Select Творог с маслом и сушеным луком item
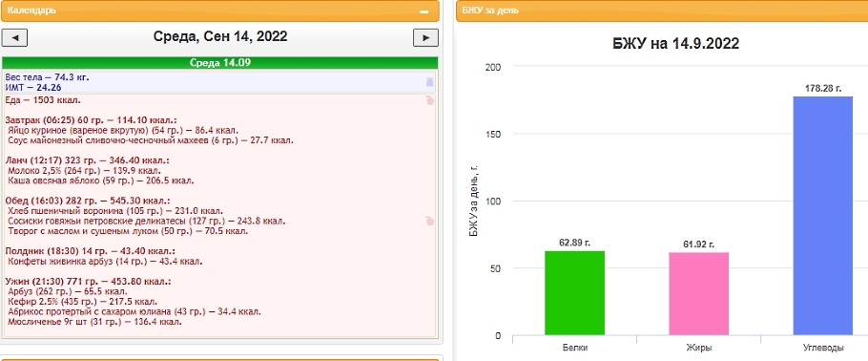This screenshot has height=361, width=868. (129, 231)
